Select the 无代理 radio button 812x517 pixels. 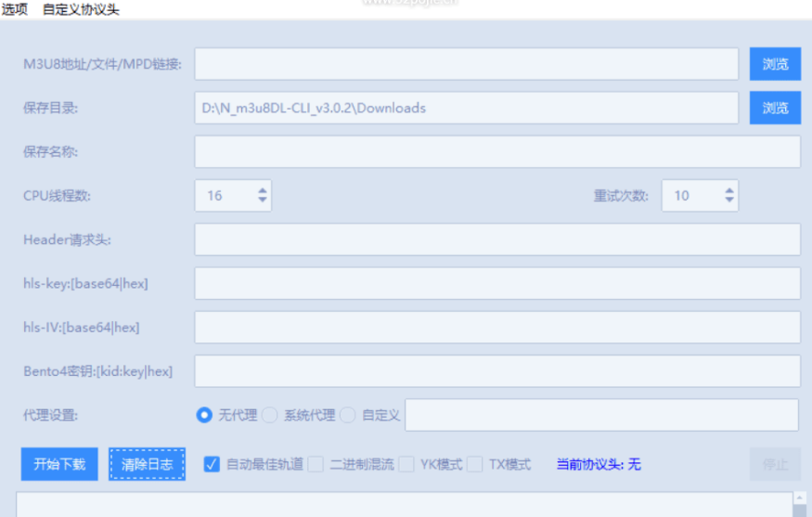pos(204,415)
